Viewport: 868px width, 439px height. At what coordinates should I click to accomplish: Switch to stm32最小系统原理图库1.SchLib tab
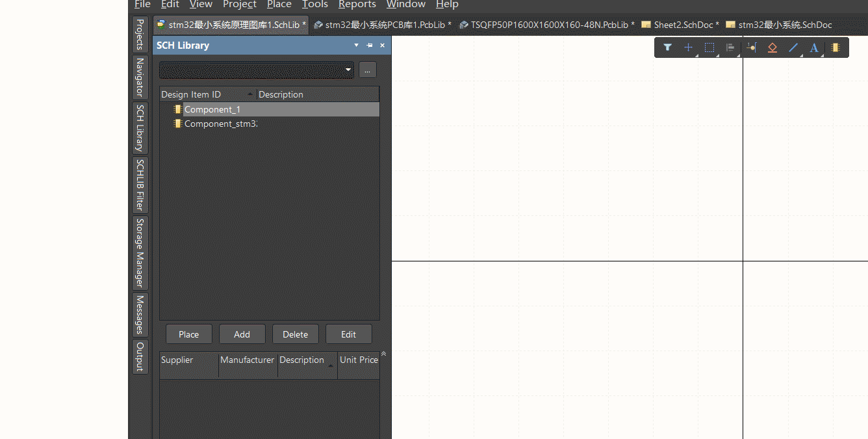tap(231, 25)
